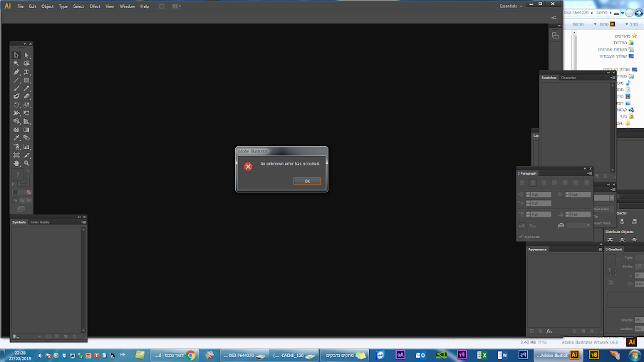Select the Shape Builder tool
The image size is (644, 362).
click(x=16, y=122)
